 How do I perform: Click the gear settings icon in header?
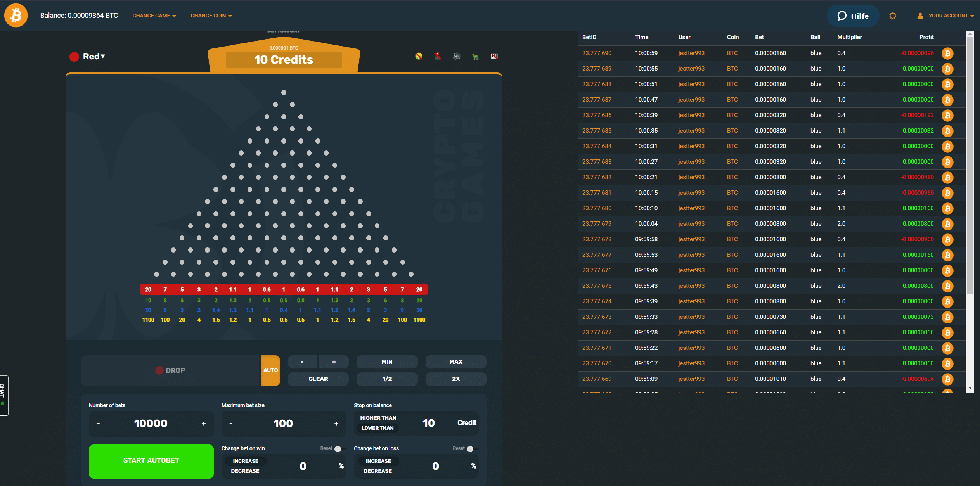pos(893,16)
